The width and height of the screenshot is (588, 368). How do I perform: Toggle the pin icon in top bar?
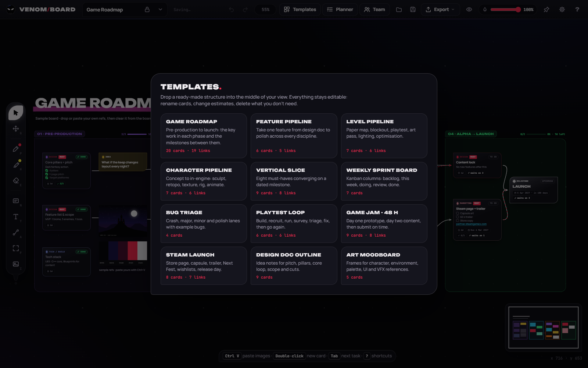pyautogui.click(x=546, y=10)
